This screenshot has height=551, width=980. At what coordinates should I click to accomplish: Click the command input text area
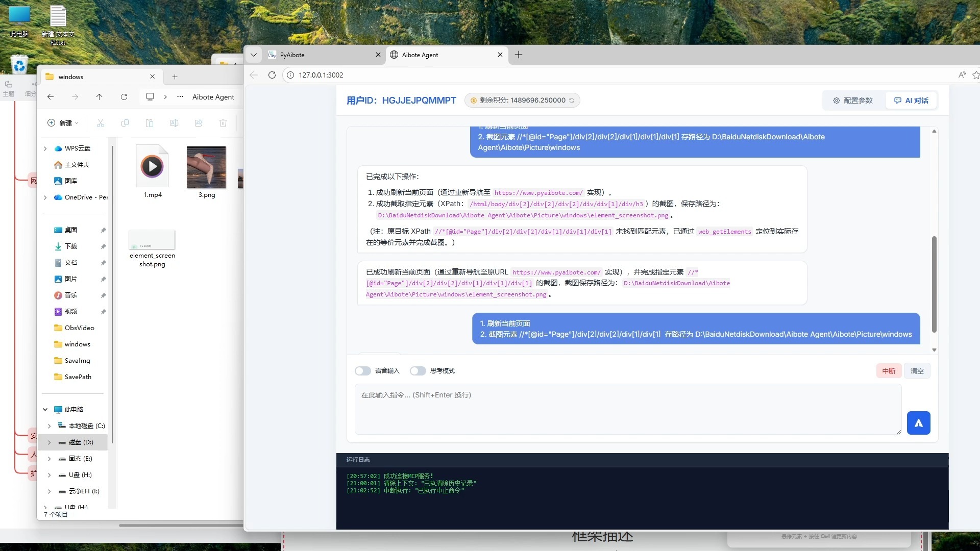627,409
